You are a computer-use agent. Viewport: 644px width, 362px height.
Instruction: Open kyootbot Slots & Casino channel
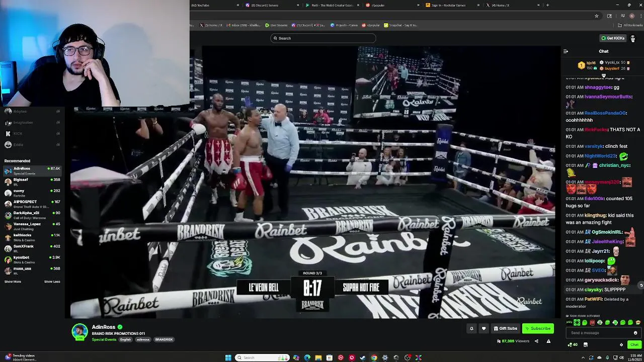[x=31, y=259]
